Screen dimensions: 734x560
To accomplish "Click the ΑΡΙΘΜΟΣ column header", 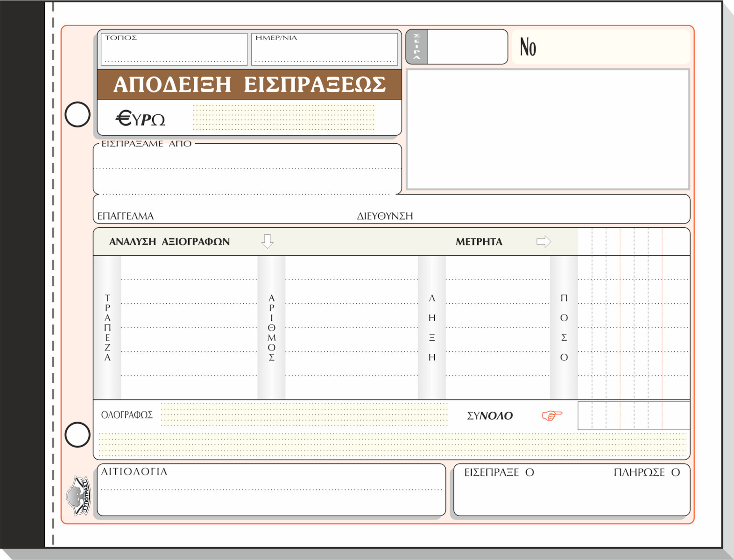I will point(271,328).
